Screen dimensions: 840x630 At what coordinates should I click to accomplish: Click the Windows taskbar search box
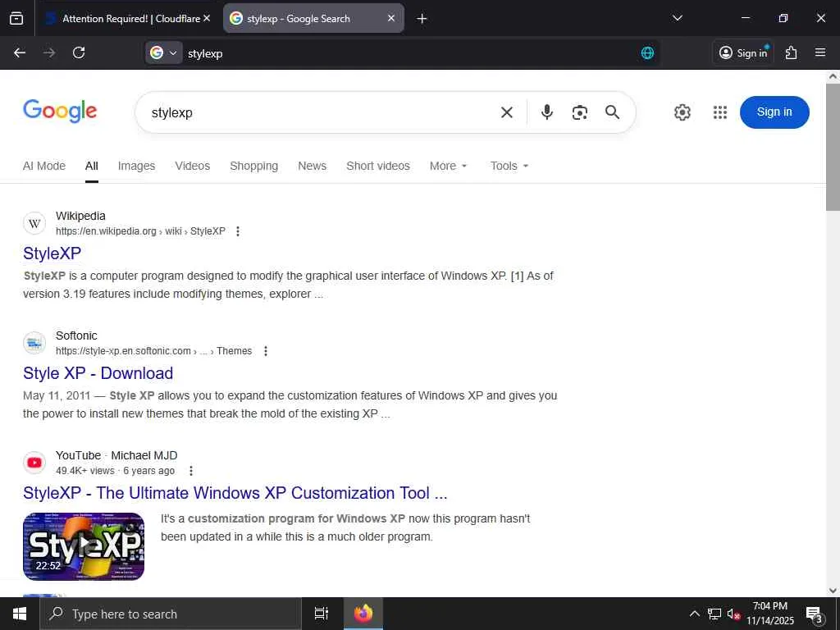(171, 614)
